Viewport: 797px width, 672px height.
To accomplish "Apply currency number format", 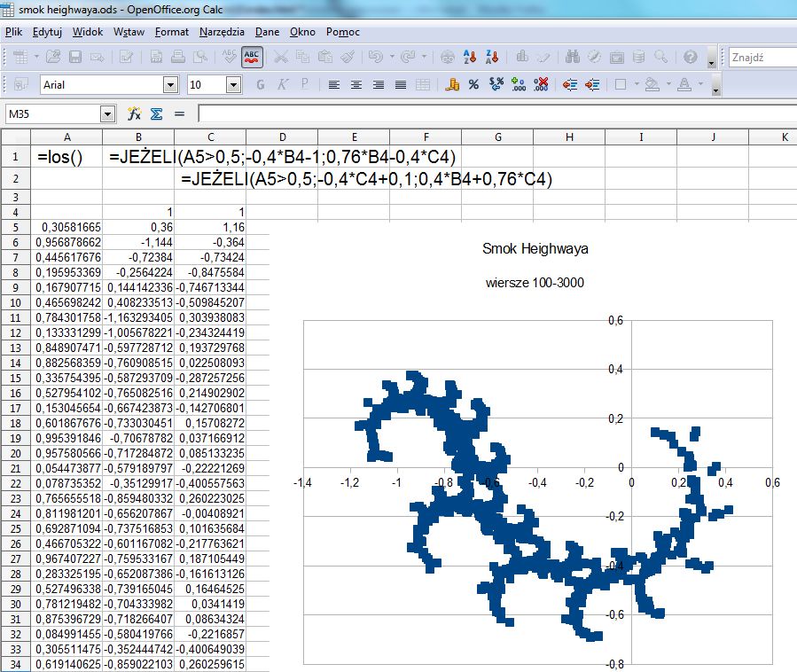I will point(451,85).
